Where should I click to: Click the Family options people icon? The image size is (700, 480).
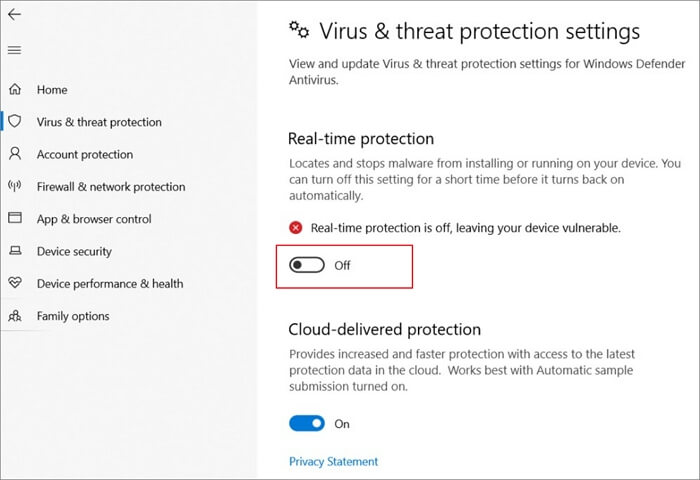(x=15, y=316)
